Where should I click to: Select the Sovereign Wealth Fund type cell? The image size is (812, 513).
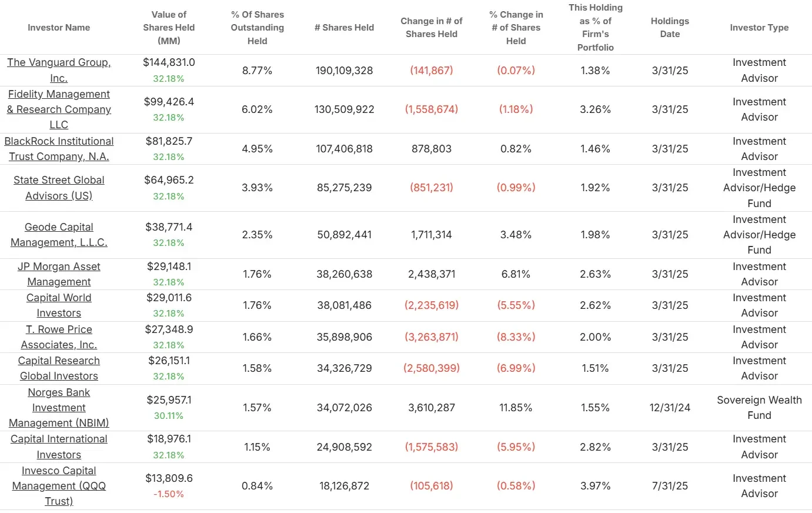[759, 408]
